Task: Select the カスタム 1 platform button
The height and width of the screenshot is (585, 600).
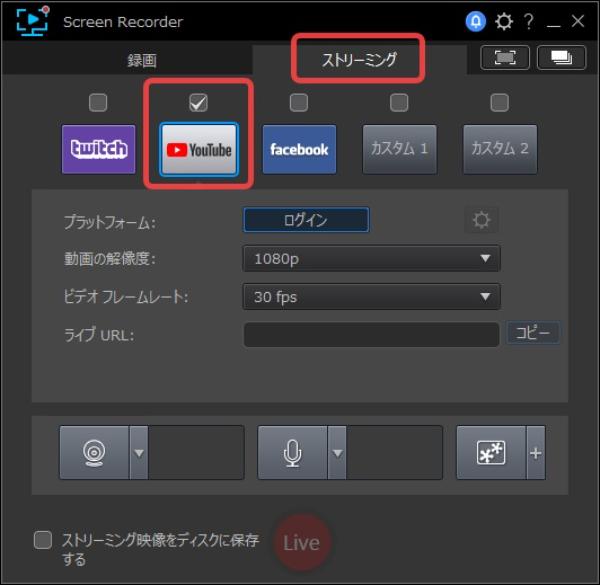Action: pos(399,149)
